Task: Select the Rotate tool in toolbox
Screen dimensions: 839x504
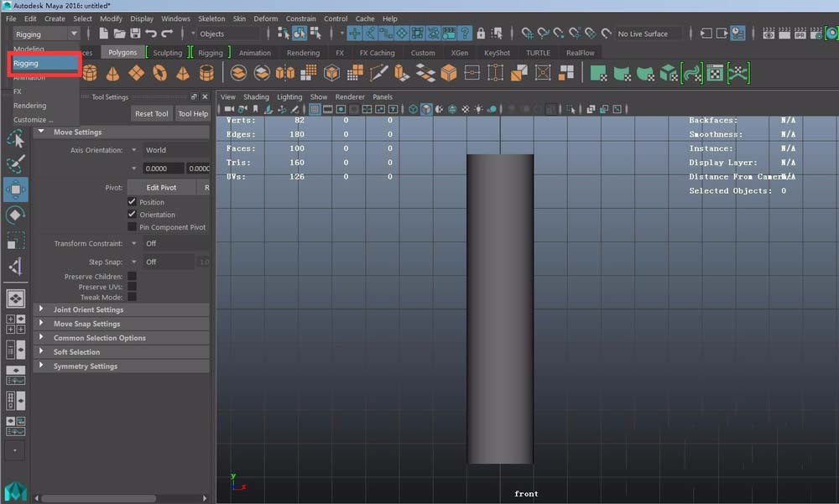Action: (15, 216)
